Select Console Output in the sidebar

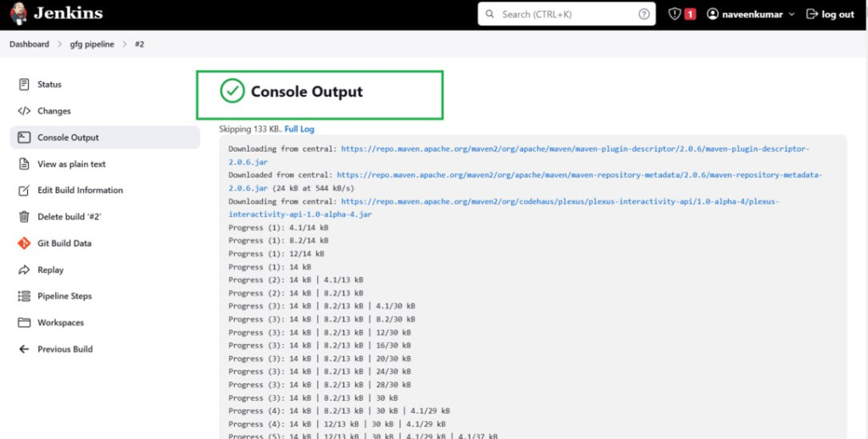click(105, 137)
